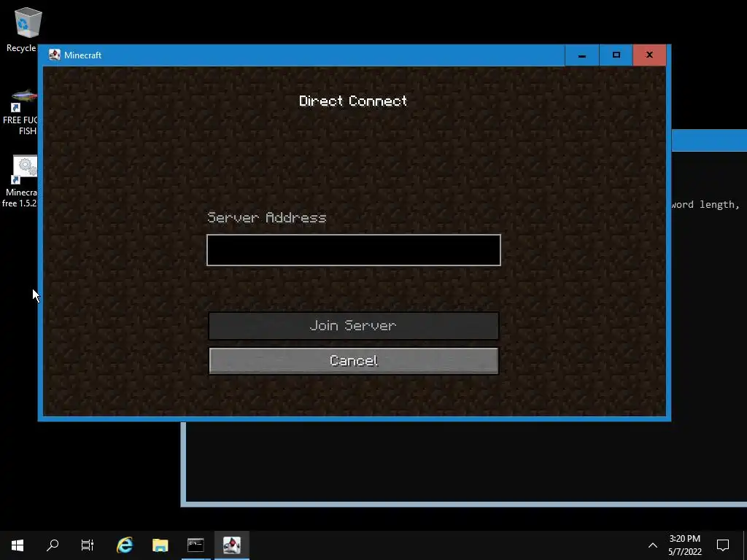Launch Internet Explorer from the taskbar
The width and height of the screenshot is (747, 560).
tap(125, 545)
